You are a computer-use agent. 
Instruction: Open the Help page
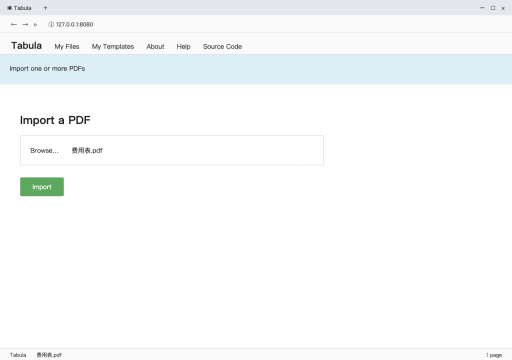click(x=183, y=47)
